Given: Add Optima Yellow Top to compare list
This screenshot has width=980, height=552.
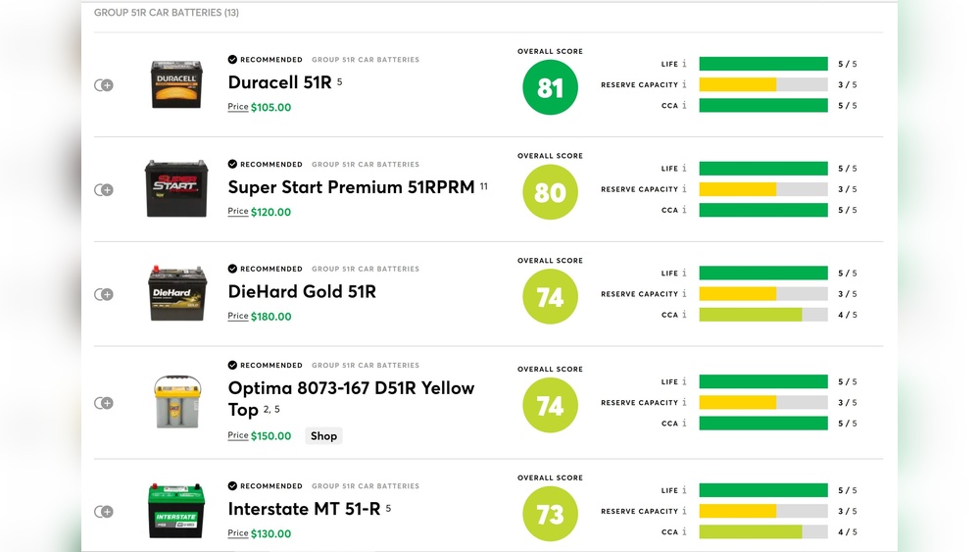Looking at the screenshot, I should pyautogui.click(x=104, y=403).
